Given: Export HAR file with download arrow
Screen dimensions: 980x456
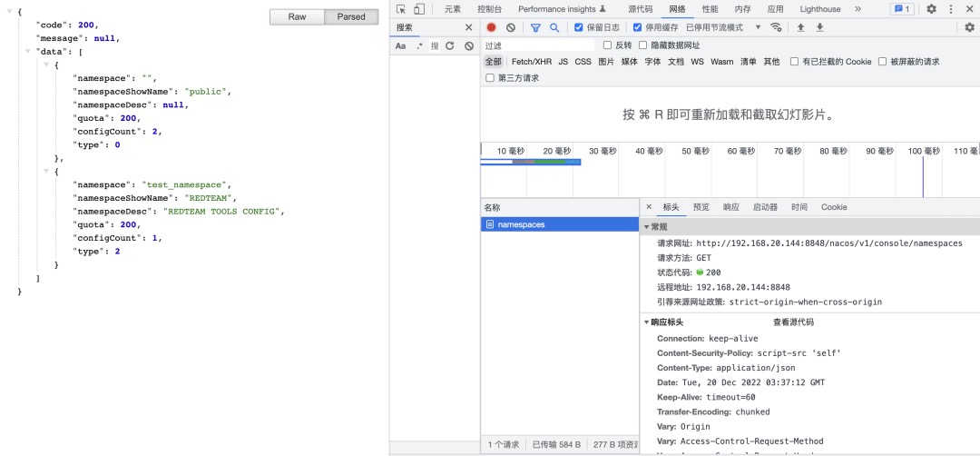Looking at the screenshot, I should pyautogui.click(x=819, y=27).
